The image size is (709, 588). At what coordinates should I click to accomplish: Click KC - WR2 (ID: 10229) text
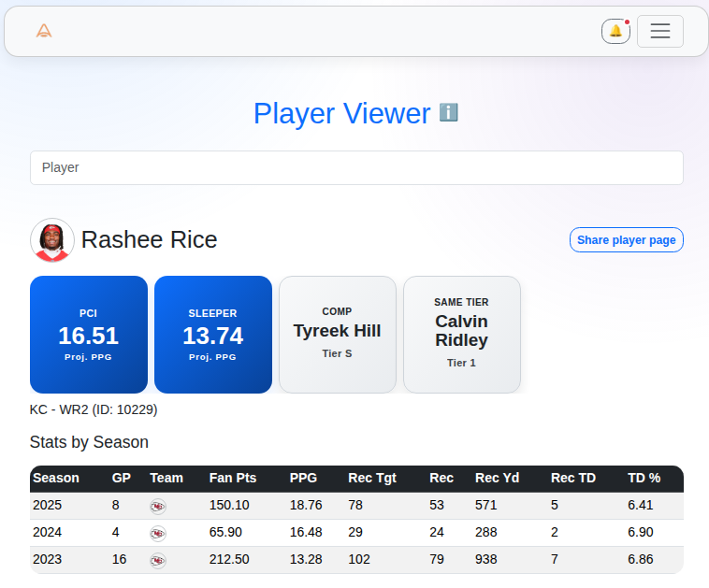pyautogui.click(x=94, y=409)
